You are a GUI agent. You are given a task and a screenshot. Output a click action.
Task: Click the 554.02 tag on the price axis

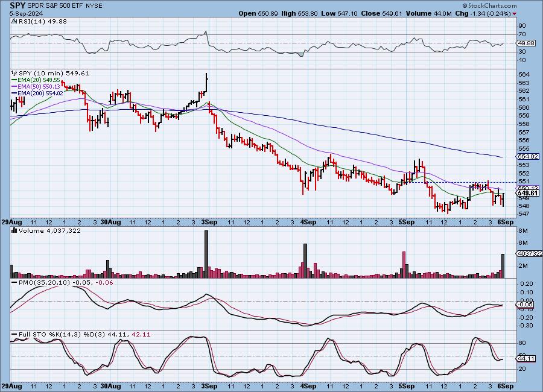coord(527,157)
